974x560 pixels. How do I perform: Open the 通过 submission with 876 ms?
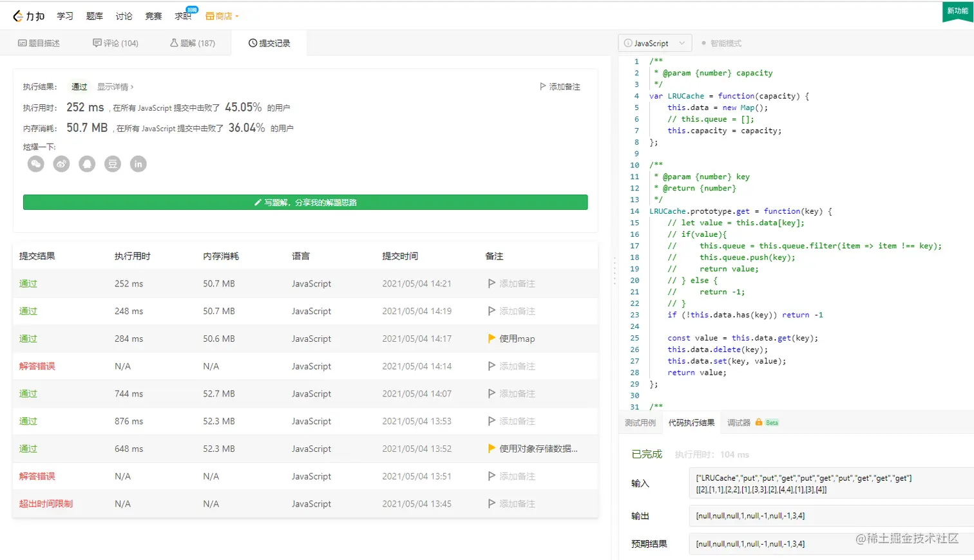coord(28,422)
